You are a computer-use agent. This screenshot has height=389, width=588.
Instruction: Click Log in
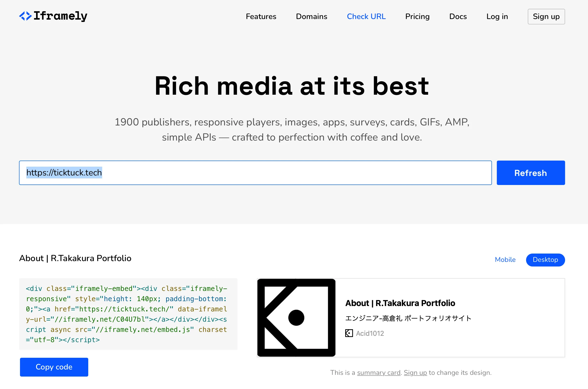[x=497, y=17]
